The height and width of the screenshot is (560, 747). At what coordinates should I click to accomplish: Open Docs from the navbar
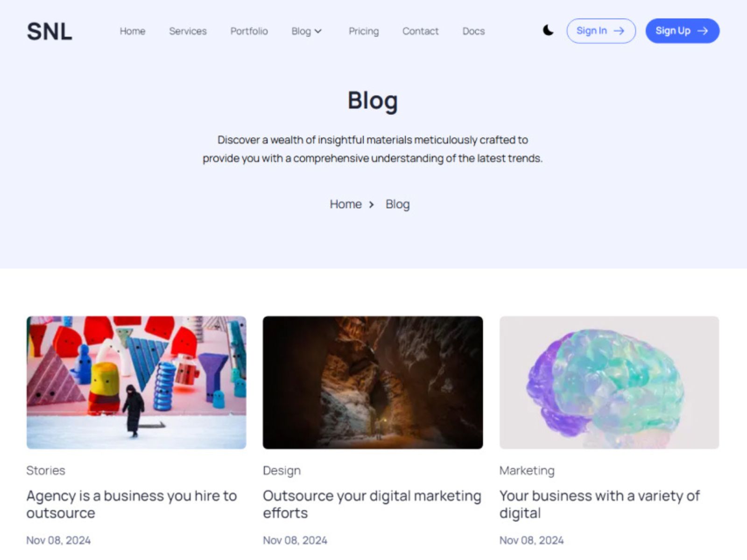tap(473, 31)
